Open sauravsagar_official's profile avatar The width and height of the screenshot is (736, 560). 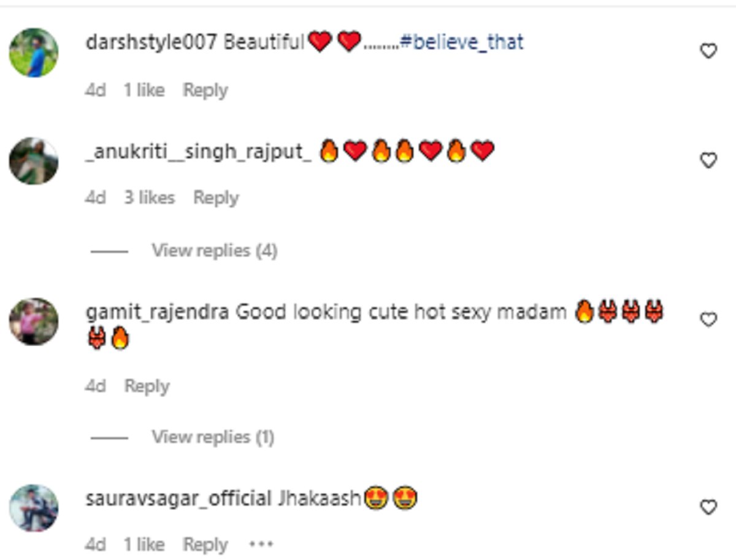coord(34,508)
